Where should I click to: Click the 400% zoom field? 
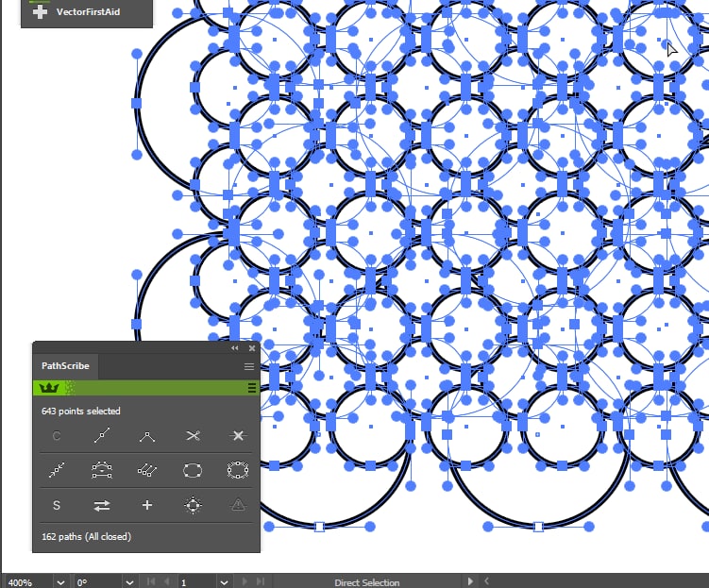28,582
